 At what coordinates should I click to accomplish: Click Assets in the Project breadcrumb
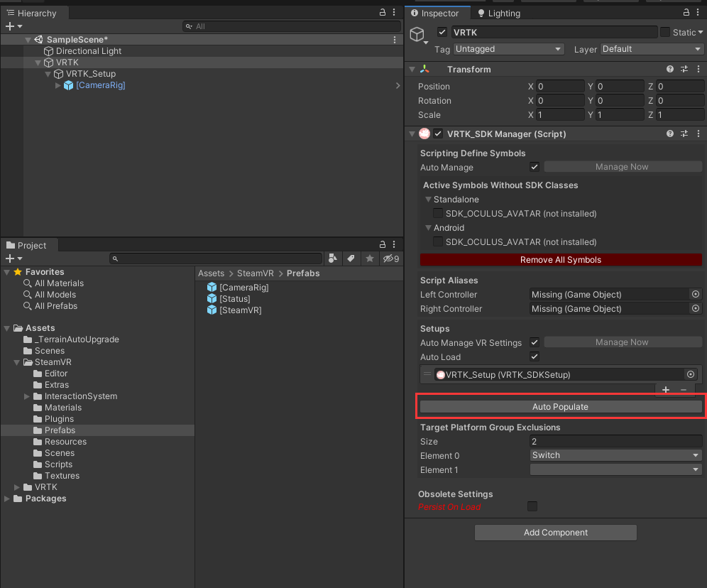[x=211, y=273]
